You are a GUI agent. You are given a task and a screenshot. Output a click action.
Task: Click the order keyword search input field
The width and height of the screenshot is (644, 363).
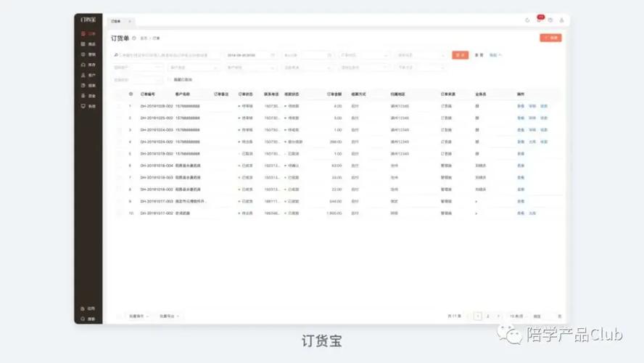pos(167,55)
